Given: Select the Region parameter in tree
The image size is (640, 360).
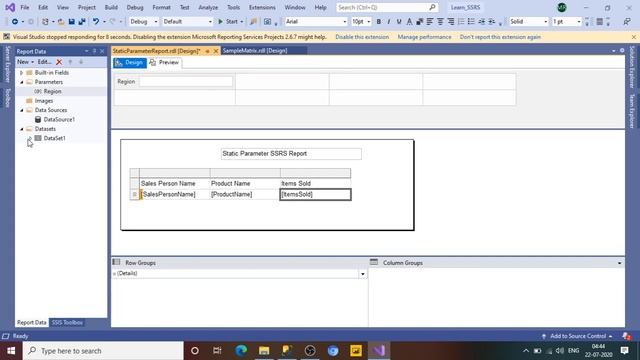Looking at the screenshot, I should [52, 91].
